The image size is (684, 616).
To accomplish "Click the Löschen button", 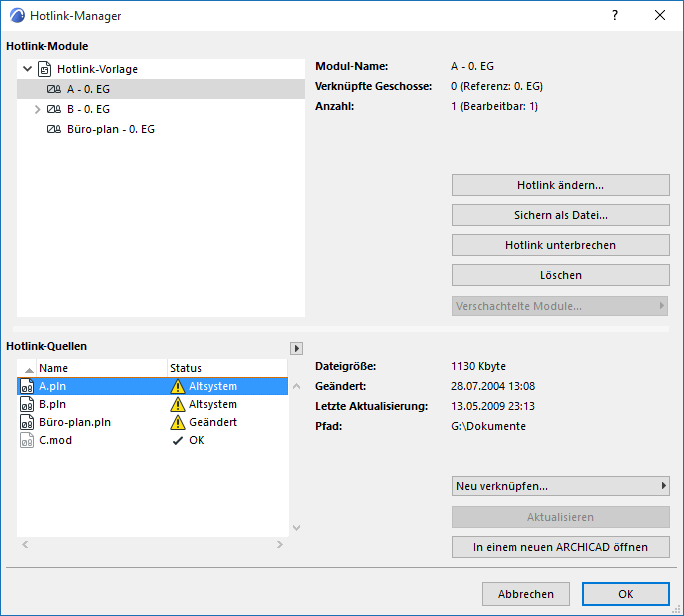I will point(561,275).
